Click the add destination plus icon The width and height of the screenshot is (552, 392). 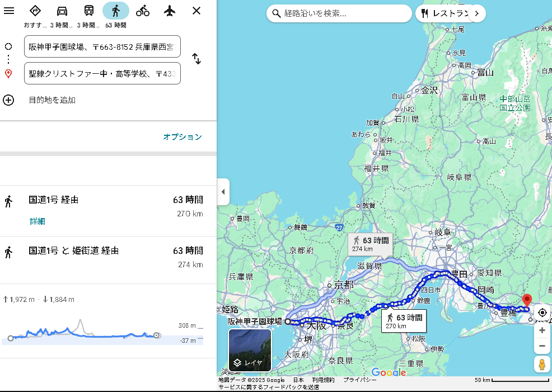pos(8,100)
